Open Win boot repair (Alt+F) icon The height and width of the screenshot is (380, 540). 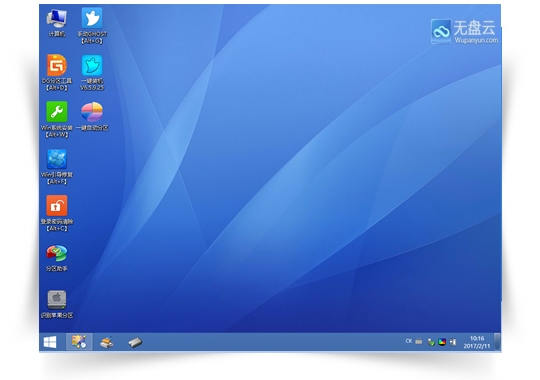(x=57, y=166)
